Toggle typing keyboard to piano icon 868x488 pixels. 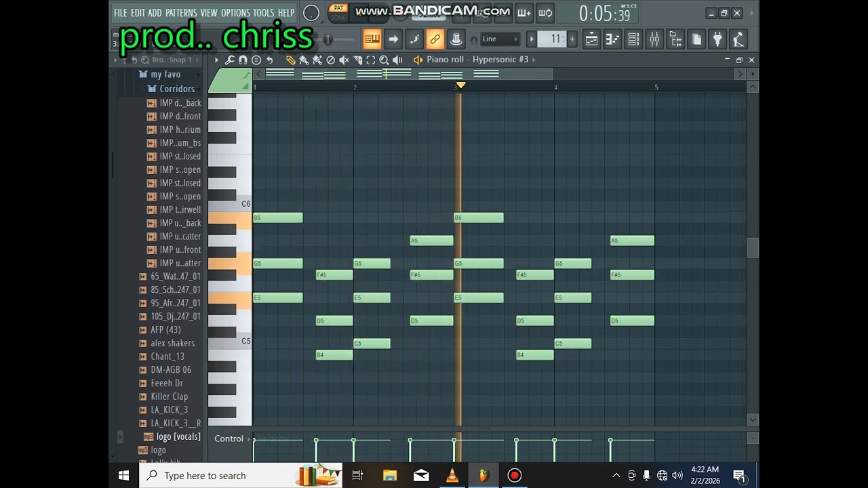372,39
